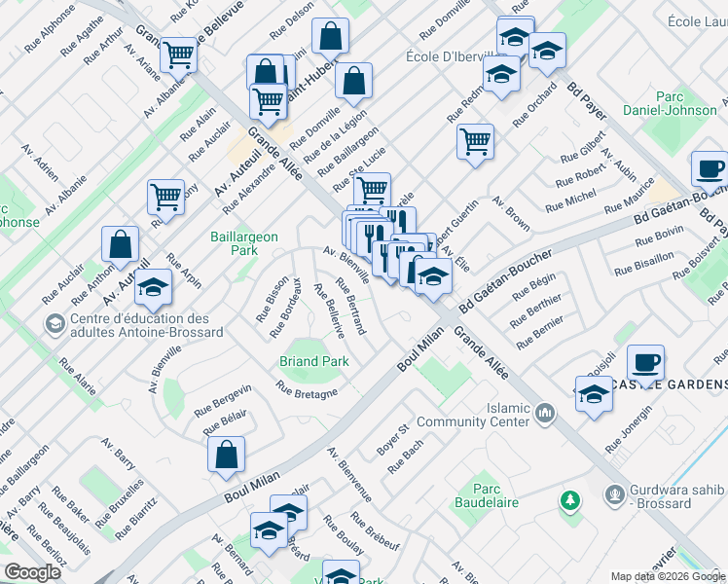Click the École D'Iberville label
728x584 pixels.
tap(454, 56)
